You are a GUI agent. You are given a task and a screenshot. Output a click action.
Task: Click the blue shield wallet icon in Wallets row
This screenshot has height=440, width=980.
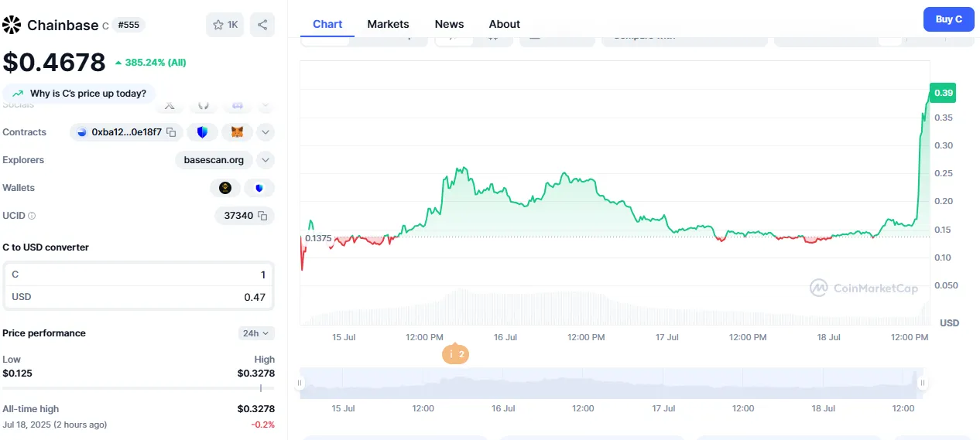coord(259,188)
